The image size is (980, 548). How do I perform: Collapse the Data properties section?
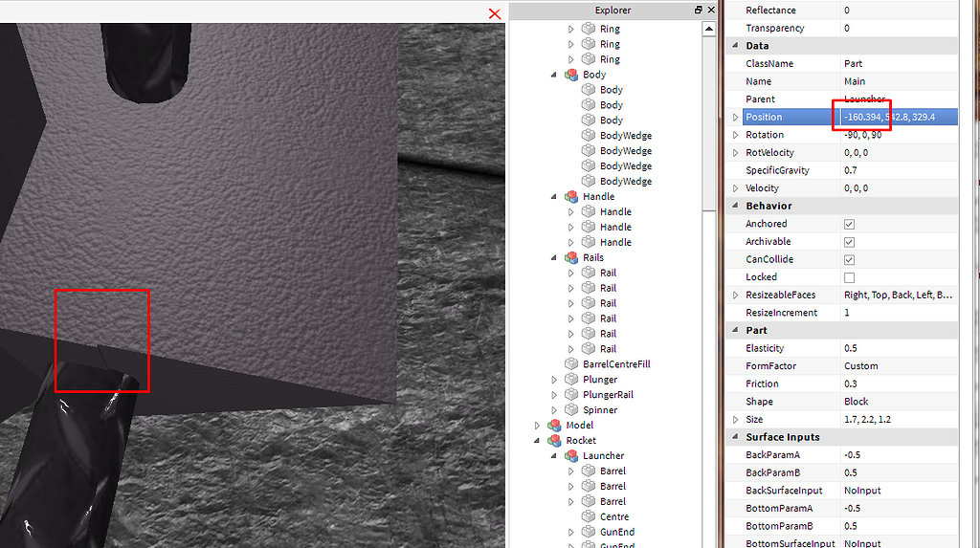(x=735, y=46)
